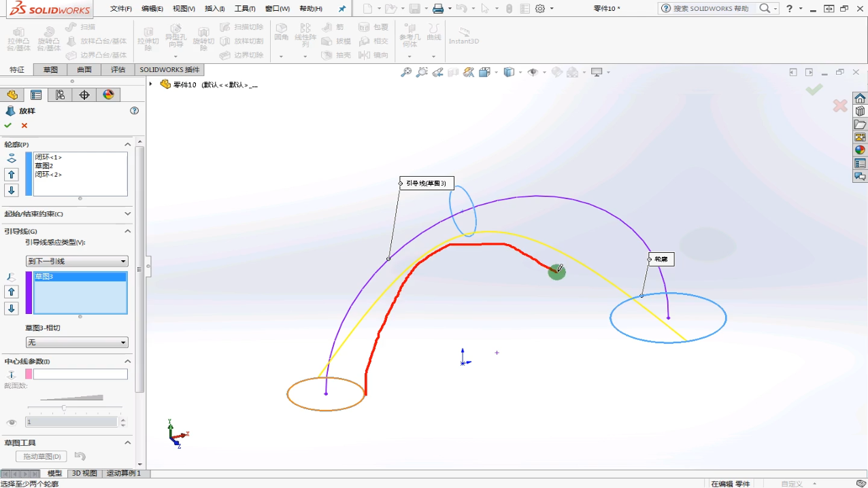Click 拖动草图(D) button
Viewport: 868px width, 488px height.
tap(41, 456)
